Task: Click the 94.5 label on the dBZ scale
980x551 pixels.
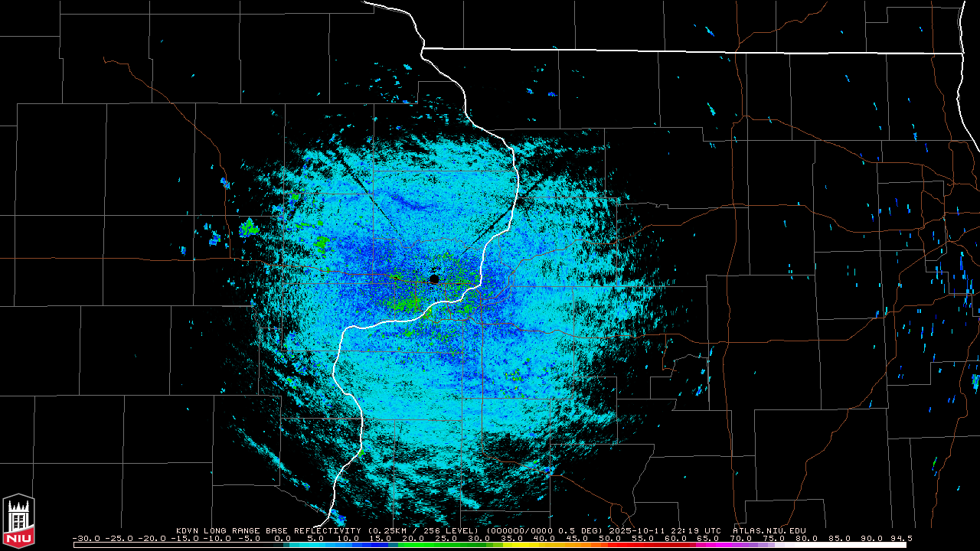Action: tap(900, 538)
